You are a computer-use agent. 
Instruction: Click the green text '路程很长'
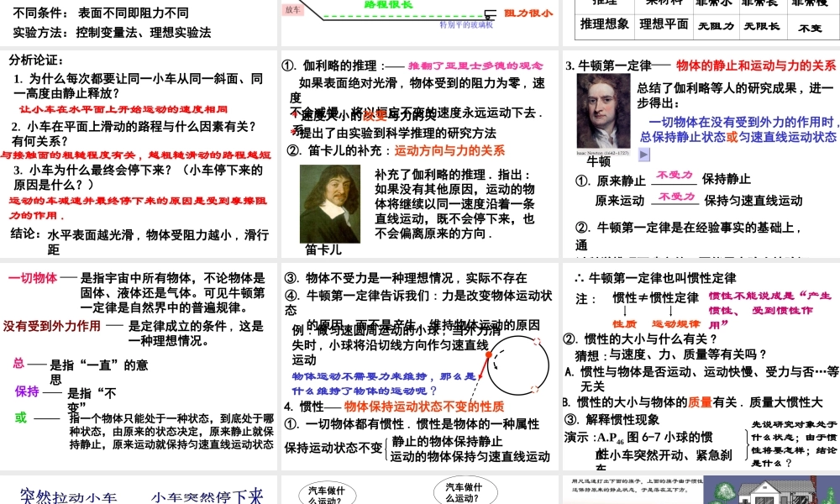388,5
